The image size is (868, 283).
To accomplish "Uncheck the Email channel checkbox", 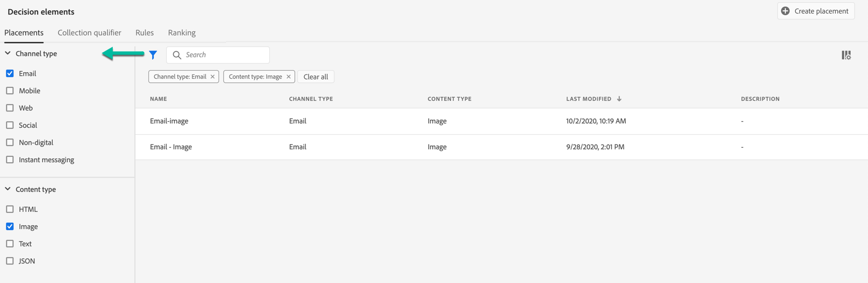I will 10,73.
